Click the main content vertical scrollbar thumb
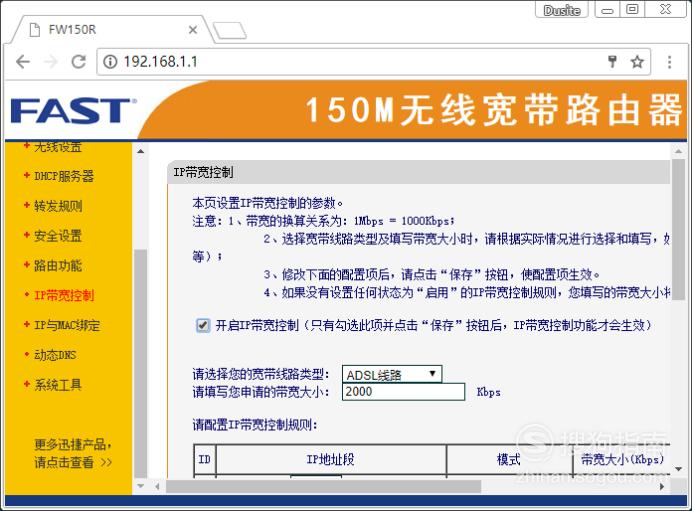The height and width of the screenshot is (511, 692). coord(678,229)
